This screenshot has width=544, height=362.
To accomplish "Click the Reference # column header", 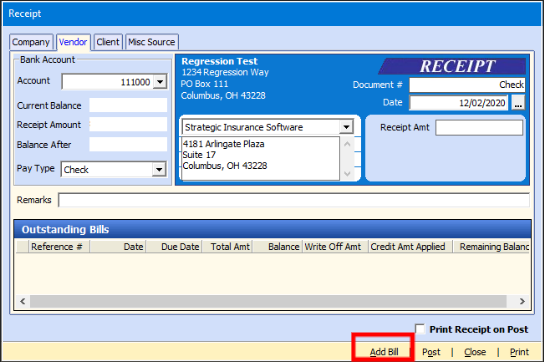I will point(59,247).
